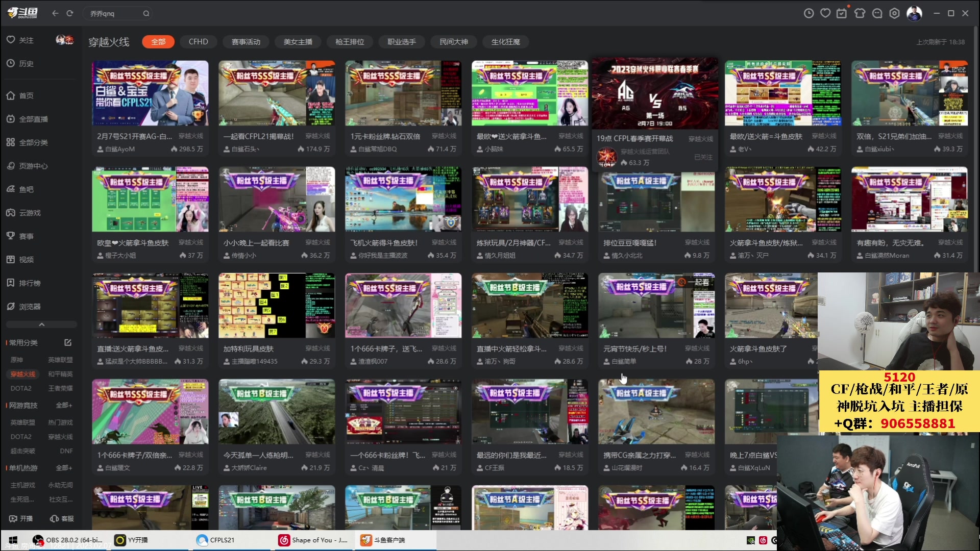Screen dimensions: 980x551
Task: Select 王者荣耀 in common categories
Action: [60, 389]
